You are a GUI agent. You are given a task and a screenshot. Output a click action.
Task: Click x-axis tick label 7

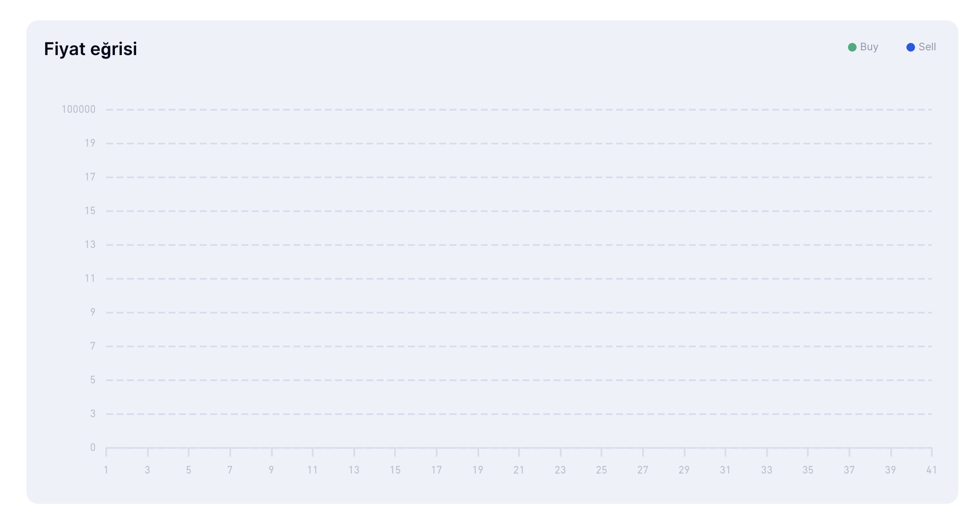[230, 470]
